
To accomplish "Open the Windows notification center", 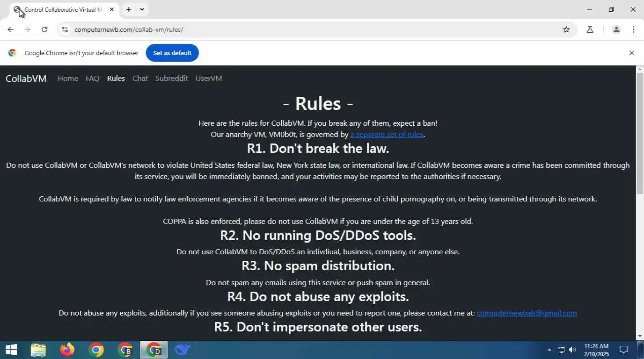I will coord(623,350).
